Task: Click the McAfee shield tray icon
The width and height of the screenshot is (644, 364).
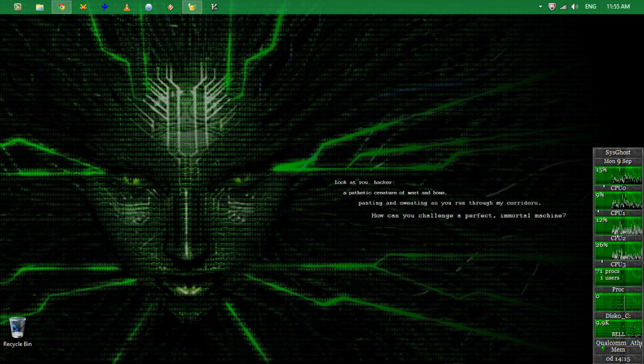Action: tap(551, 6)
